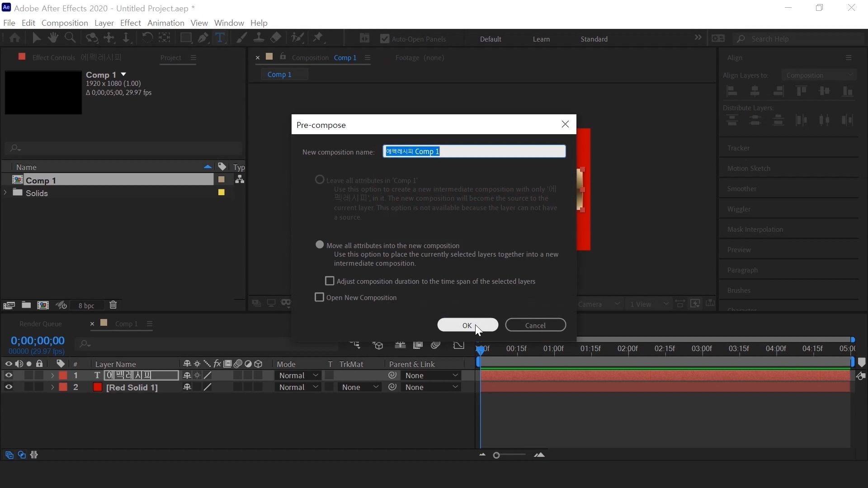Viewport: 868px width, 488px height.
Task: Create a new composition from Project panel
Action: 43,305
